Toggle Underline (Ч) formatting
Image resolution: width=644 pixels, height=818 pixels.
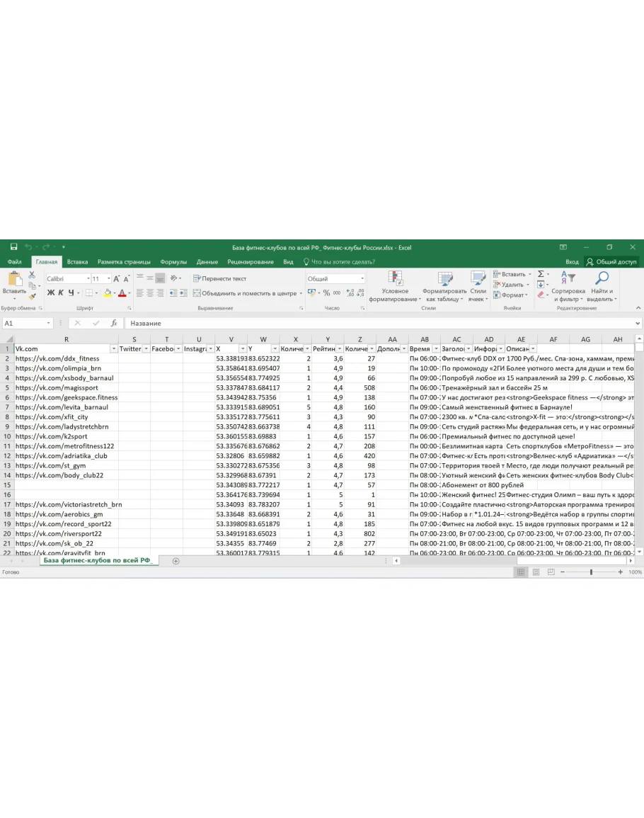[x=71, y=292]
